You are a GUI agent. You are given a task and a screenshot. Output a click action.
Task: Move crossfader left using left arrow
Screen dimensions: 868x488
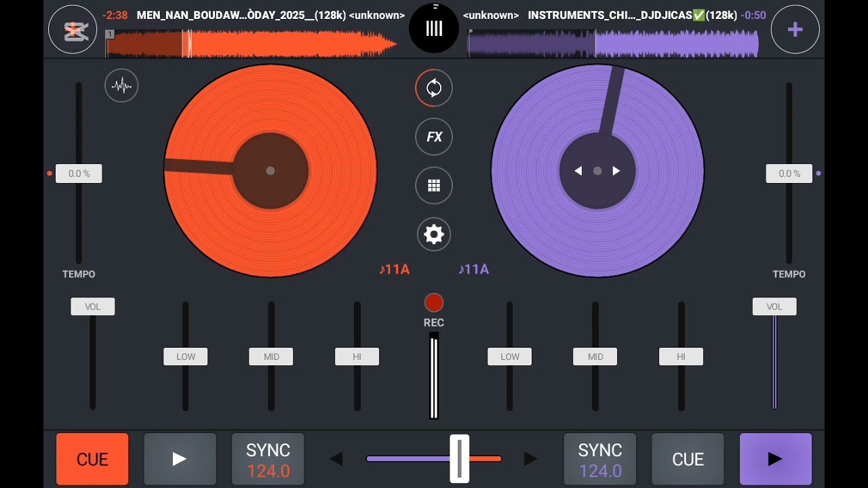(x=336, y=459)
